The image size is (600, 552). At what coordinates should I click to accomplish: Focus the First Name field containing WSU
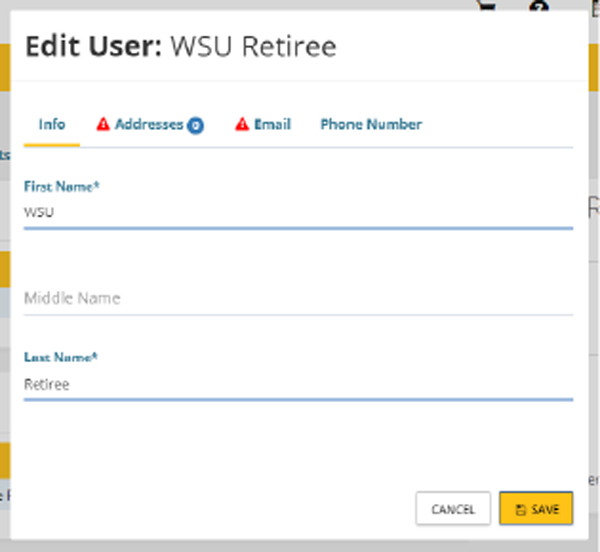[x=298, y=213]
